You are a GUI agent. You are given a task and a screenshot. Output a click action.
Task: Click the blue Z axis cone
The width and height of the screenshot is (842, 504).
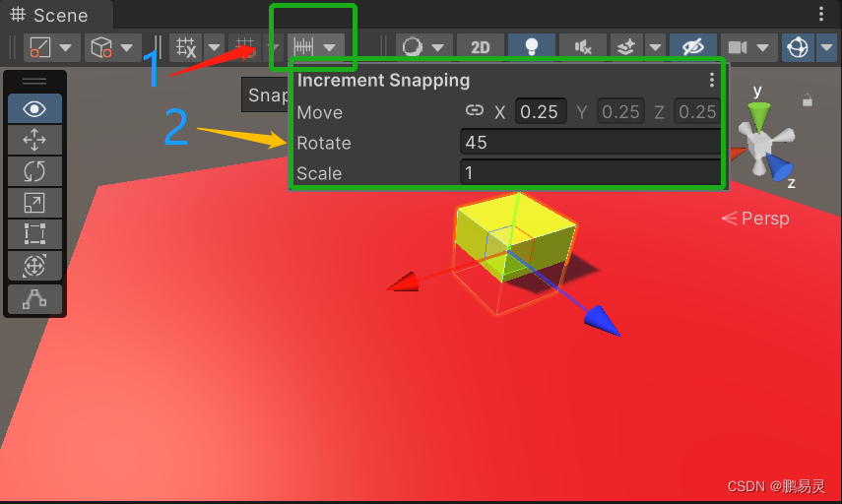point(780,166)
